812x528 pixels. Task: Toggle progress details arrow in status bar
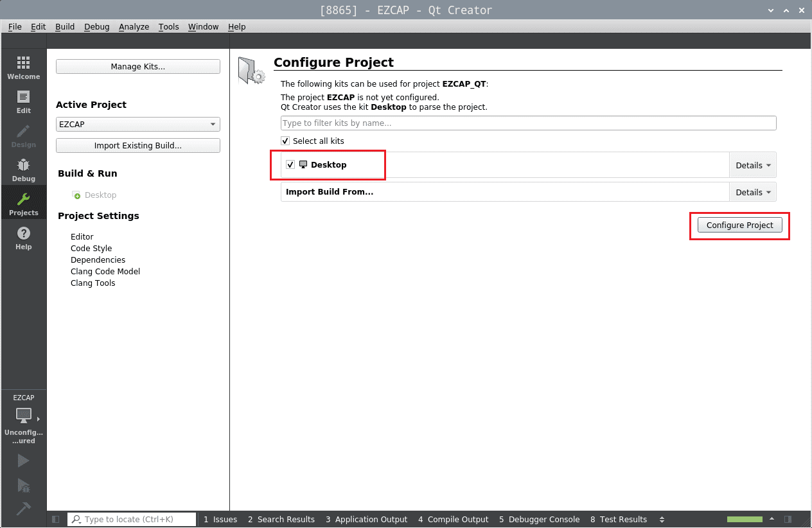click(x=773, y=519)
